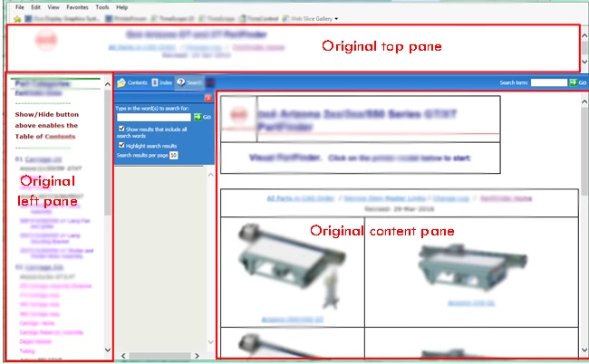Switch to the Index tab
This screenshot has width=589, height=364.
[x=162, y=82]
